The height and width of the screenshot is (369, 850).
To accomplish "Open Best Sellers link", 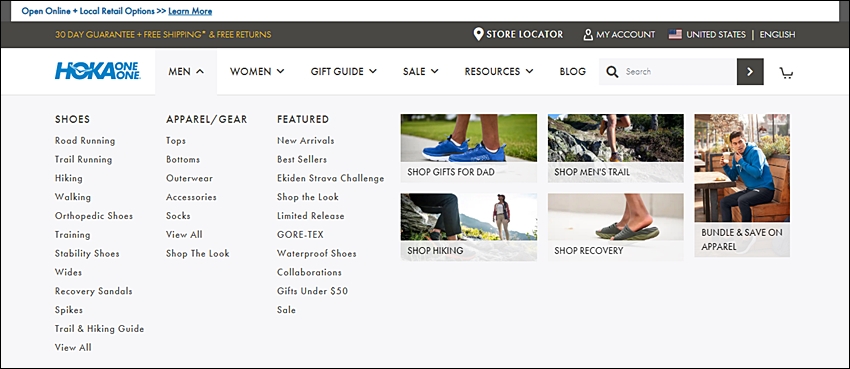I will 302,159.
